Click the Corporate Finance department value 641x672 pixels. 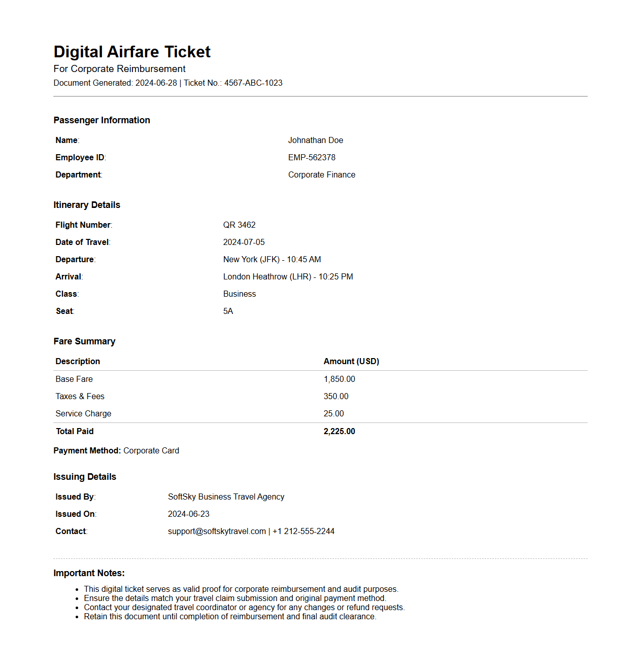coord(321,175)
